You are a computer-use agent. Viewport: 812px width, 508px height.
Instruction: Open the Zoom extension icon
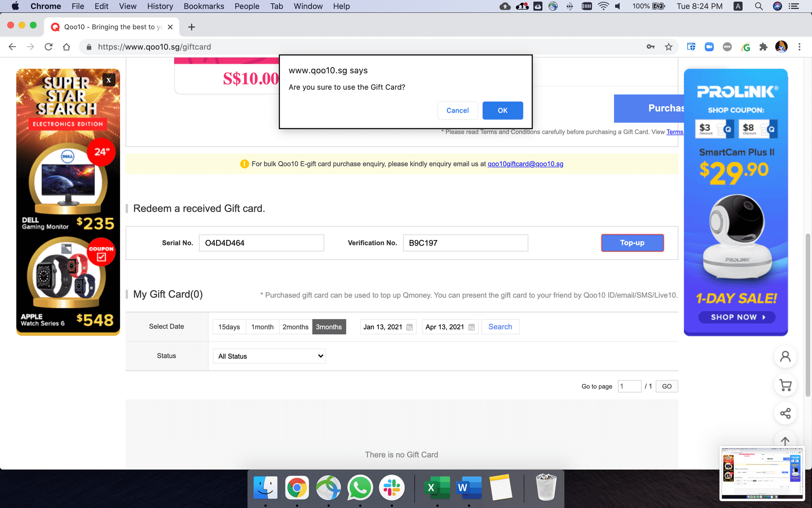pos(709,47)
